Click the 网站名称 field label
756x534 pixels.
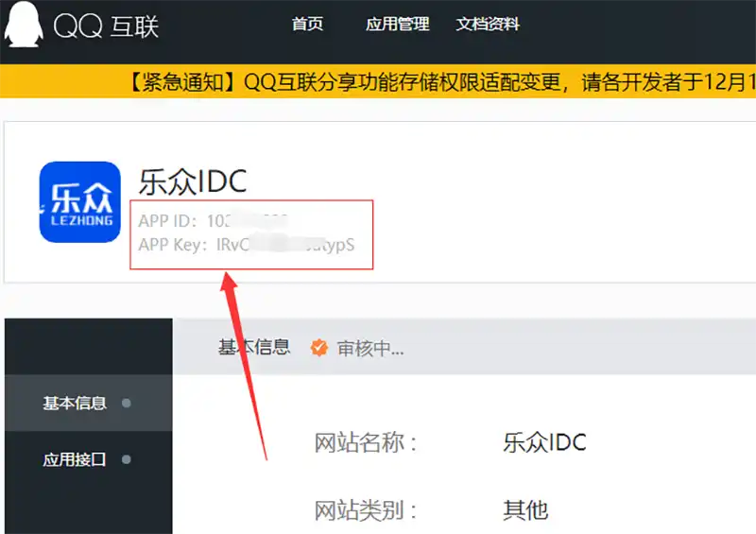(x=365, y=442)
